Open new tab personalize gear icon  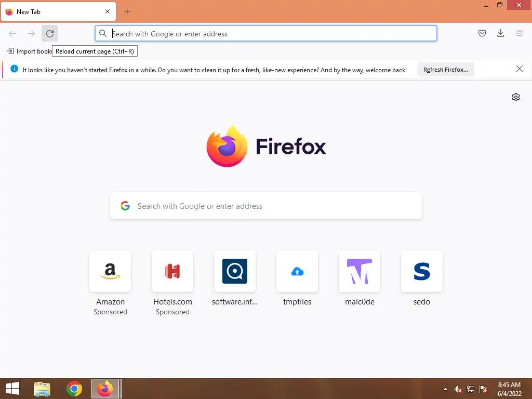tap(516, 97)
